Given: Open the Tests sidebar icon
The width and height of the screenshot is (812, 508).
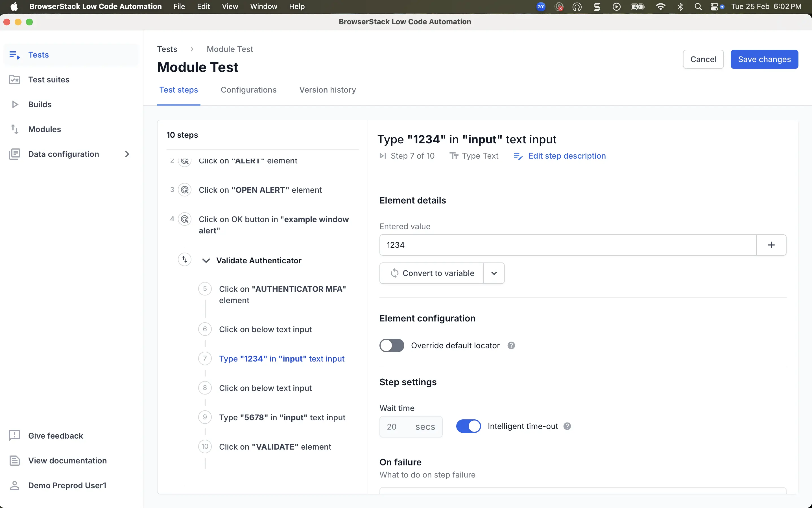Looking at the screenshot, I should (14, 55).
